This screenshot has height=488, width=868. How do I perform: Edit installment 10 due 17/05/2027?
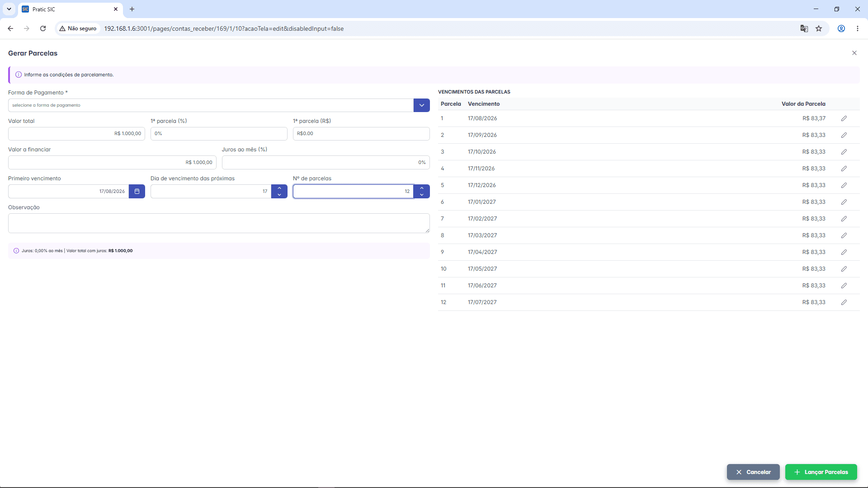pos(844,269)
